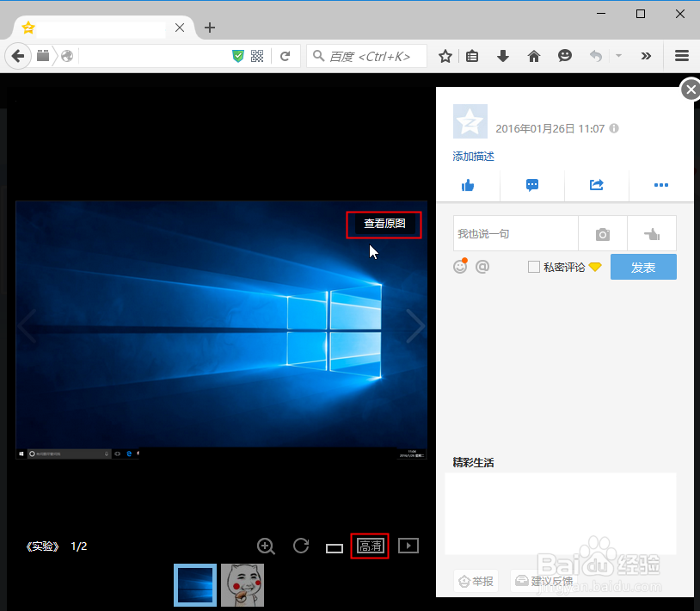Screen dimensions: 700x611
Task: Click the smiley chat icon in toolbar
Action: tap(565, 56)
